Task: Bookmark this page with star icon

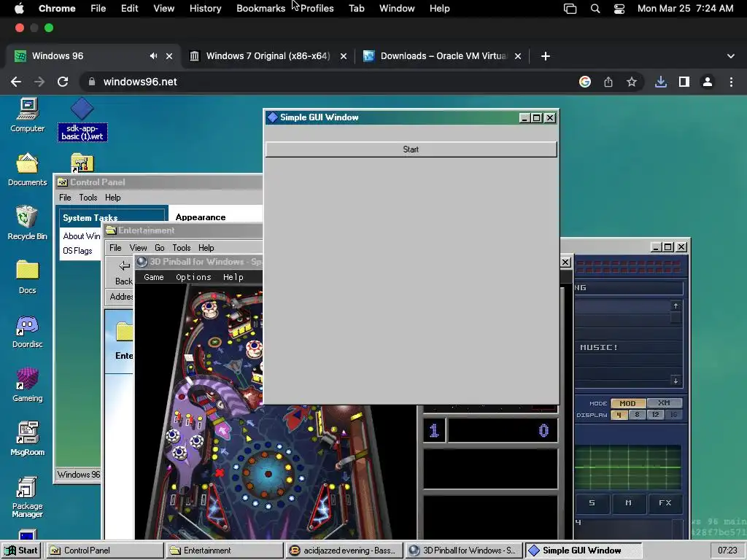Action: click(x=632, y=82)
